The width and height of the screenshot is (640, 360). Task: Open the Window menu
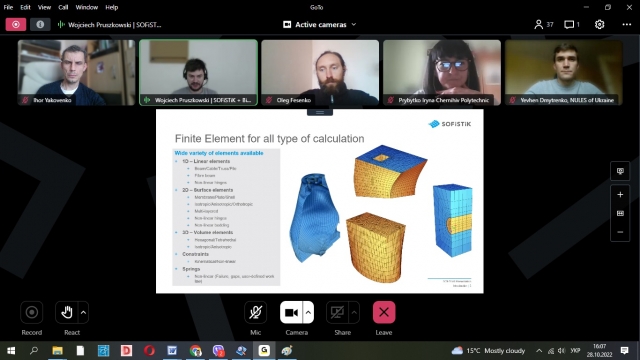(x=87, y=7)
